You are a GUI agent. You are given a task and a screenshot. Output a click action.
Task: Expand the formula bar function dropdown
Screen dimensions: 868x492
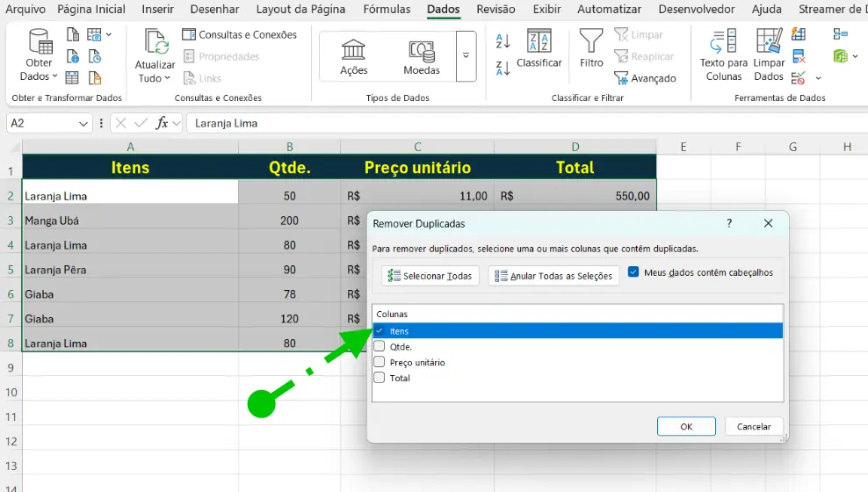[x=177, y=123]
